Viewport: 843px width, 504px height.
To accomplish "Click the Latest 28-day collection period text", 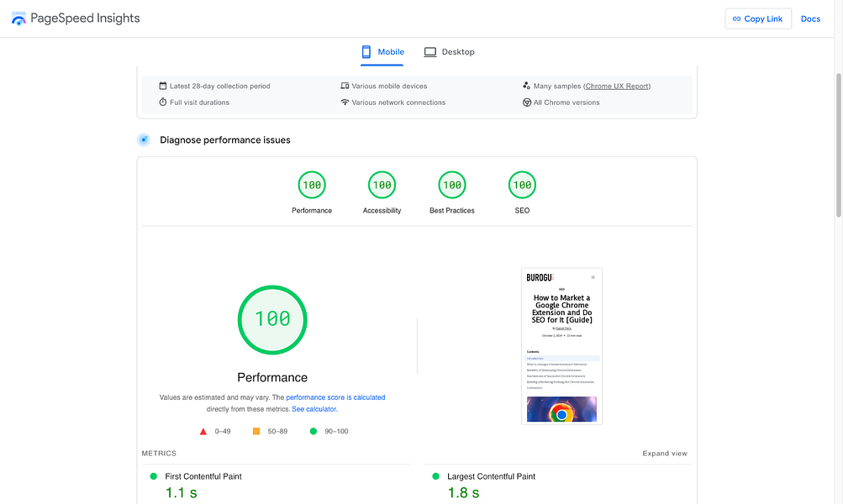I will [x=220, y=86].
